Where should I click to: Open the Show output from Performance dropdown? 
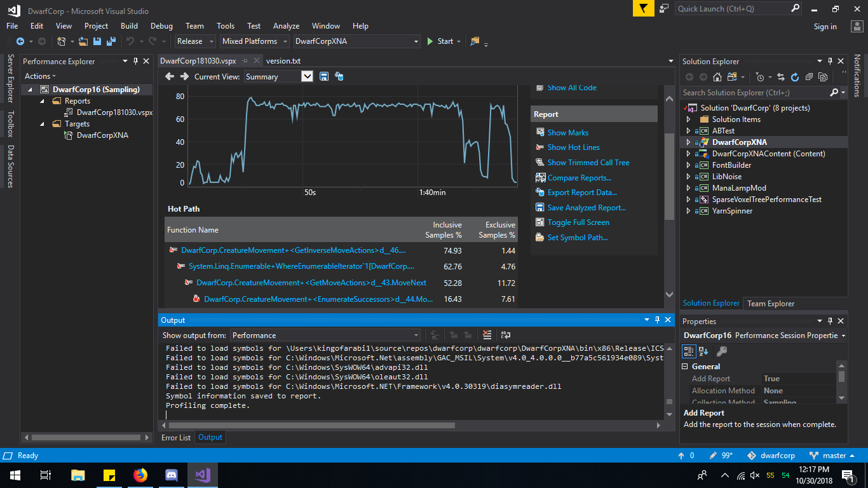[325, 335]
